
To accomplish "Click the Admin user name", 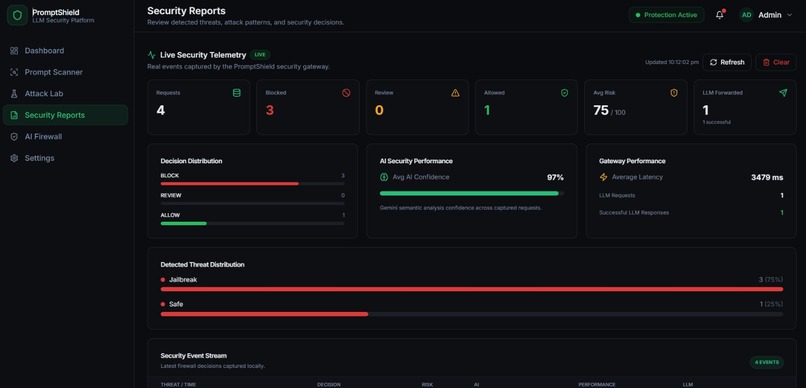I will (x=770, y=15).
